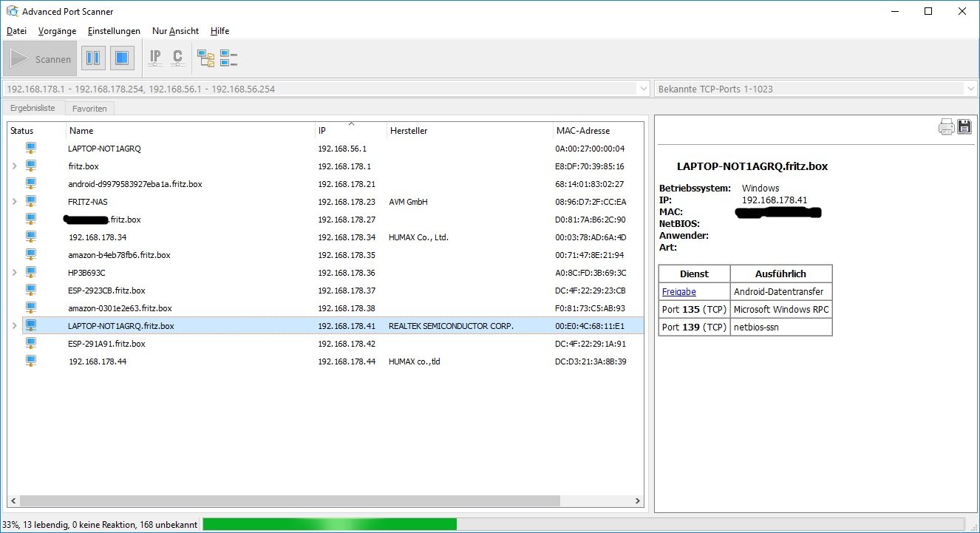Open the Datei menu
The height and width of the screenshot is (533, 980).
(16, 31)
